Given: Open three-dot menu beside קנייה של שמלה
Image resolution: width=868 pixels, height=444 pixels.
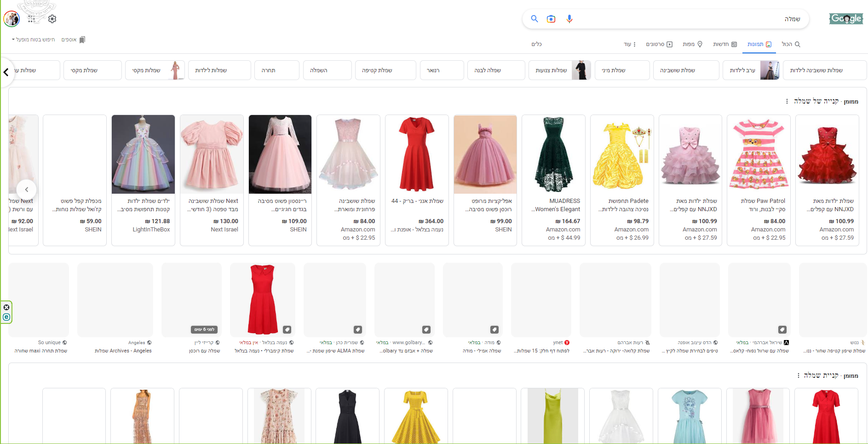Looking at the screenshot, I should tap(787, 101).
